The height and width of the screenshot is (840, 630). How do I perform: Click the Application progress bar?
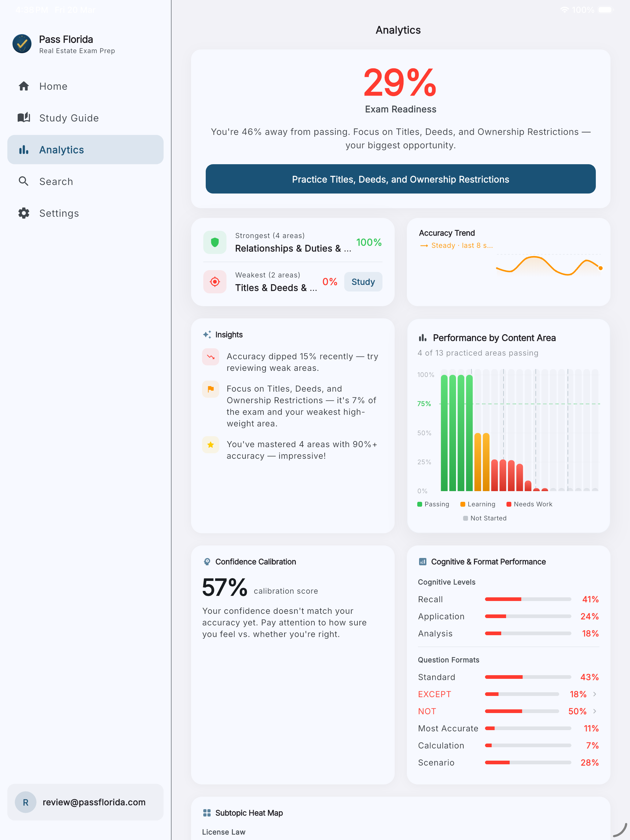coord(528,616)
